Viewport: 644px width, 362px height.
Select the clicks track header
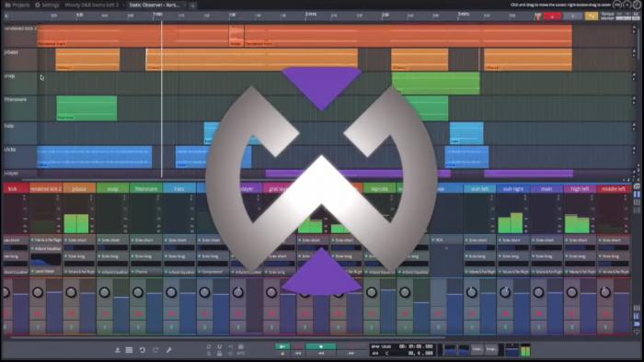click(x=19, y=156)
